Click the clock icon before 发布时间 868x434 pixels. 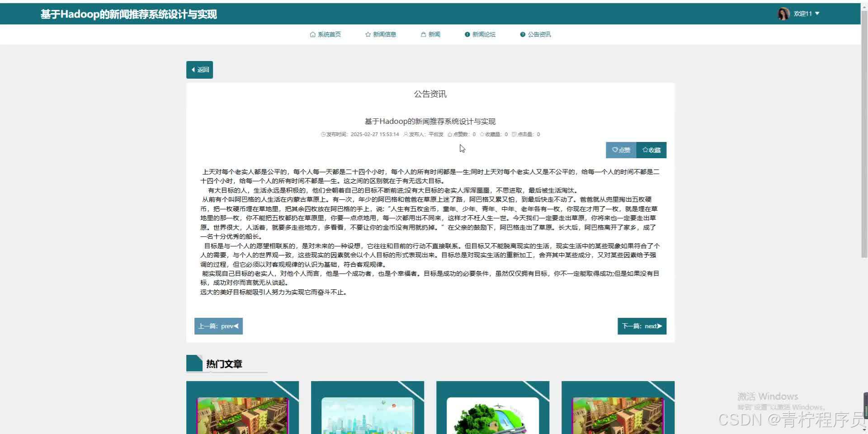click(322, 134)
